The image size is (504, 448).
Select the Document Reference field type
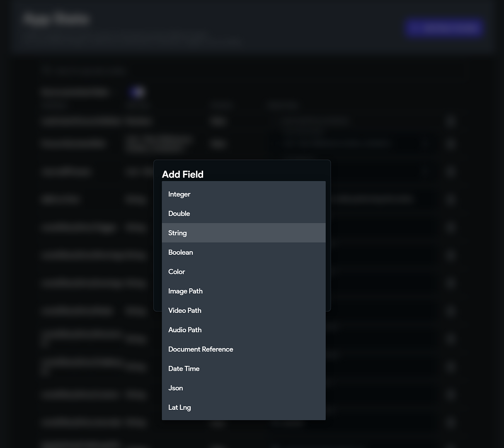click(201, 349)
